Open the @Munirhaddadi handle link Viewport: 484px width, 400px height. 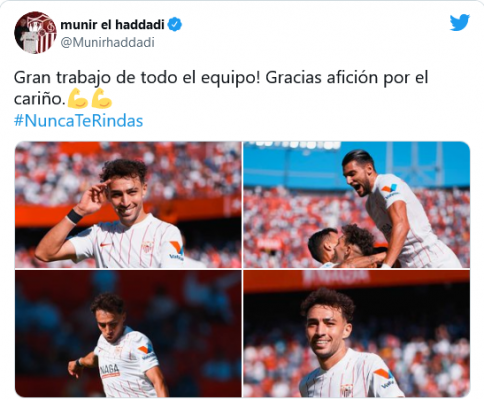click(107, 43)
